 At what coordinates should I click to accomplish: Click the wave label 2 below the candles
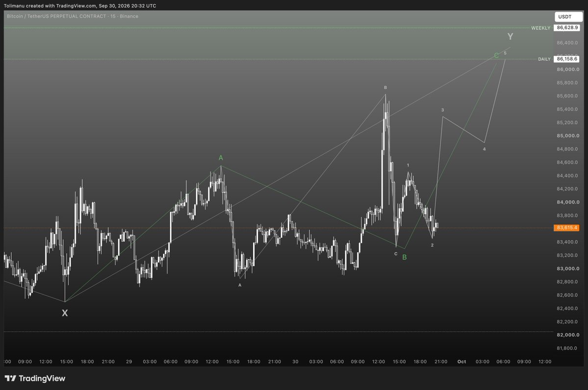click(433, 245)
